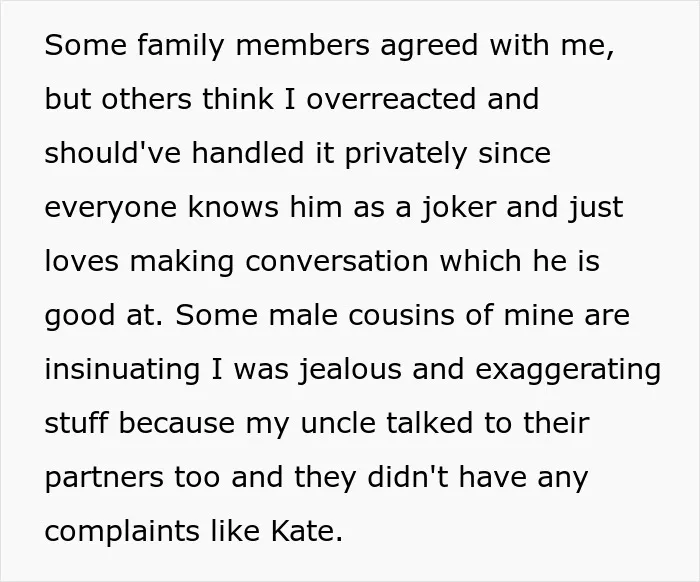Screen dimensions: 700x582
Task: Click the word "handled" in third line
Action: tap(248, 152)
